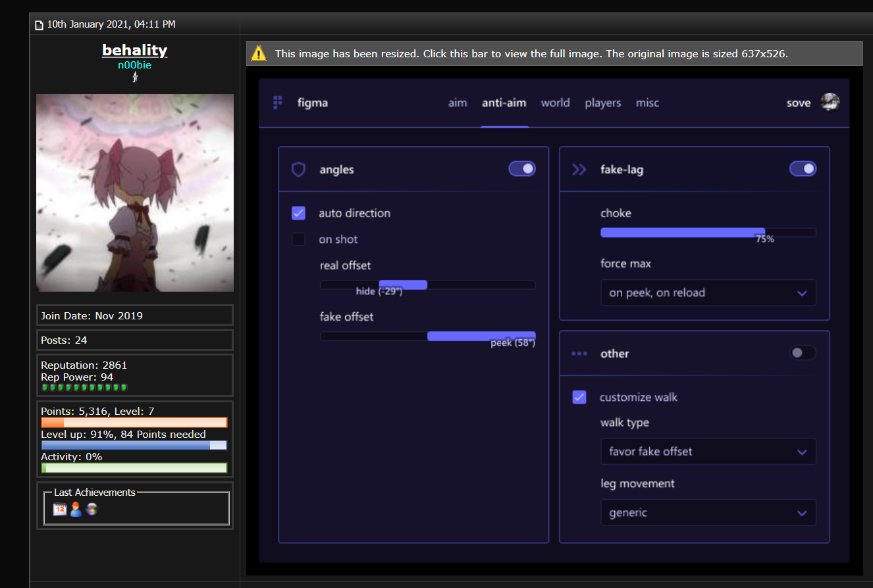Open the walk type dropdown

coord(708,452)
